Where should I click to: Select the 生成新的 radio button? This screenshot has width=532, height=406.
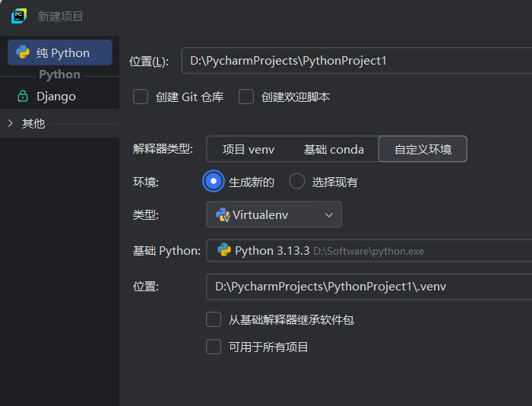(214, 181)
